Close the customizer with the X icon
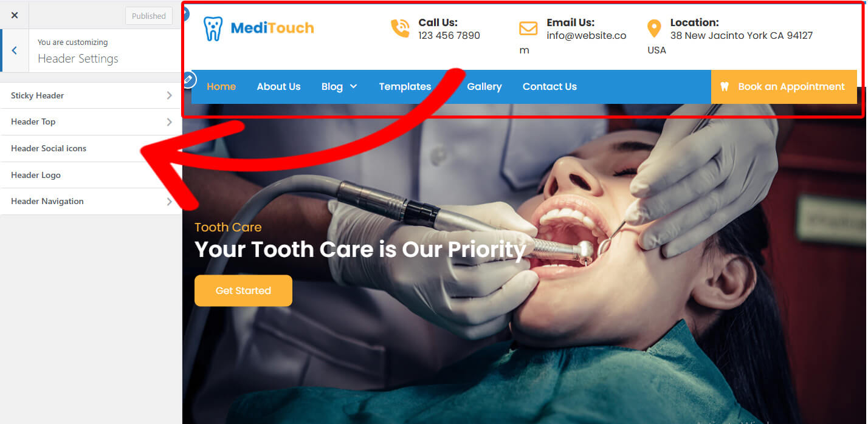Image resolution: width=868 pixels, height=424 pixels. point(15,15)
